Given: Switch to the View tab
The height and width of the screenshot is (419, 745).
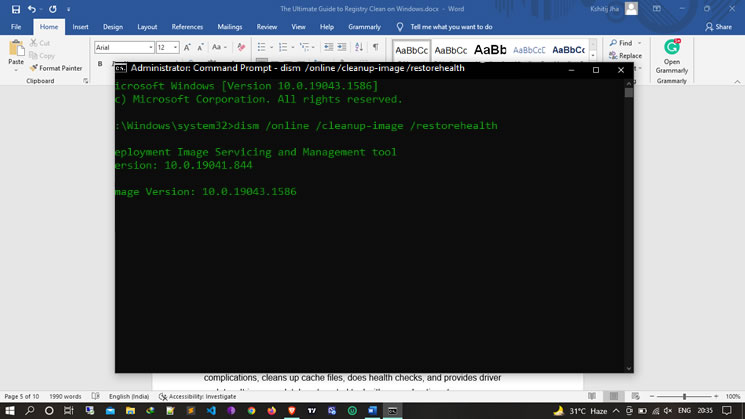Looking at the screenshot, I should pyautogui.click(x=298, y=27).
